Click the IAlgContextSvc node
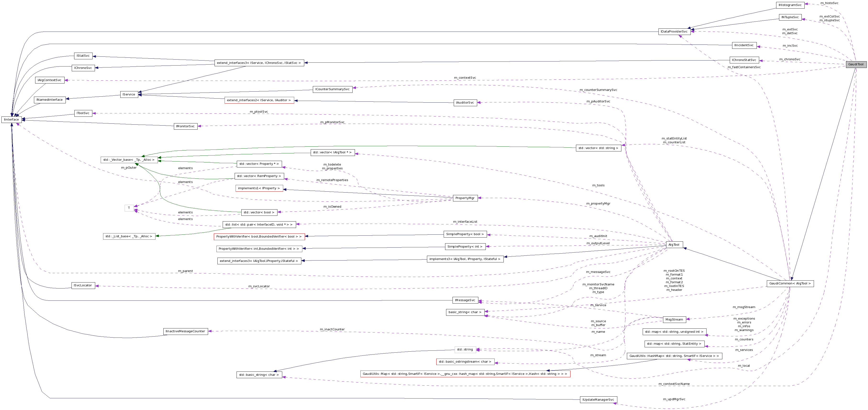The width and height of the screenshot is (868, 410). [x=50, y=80]
